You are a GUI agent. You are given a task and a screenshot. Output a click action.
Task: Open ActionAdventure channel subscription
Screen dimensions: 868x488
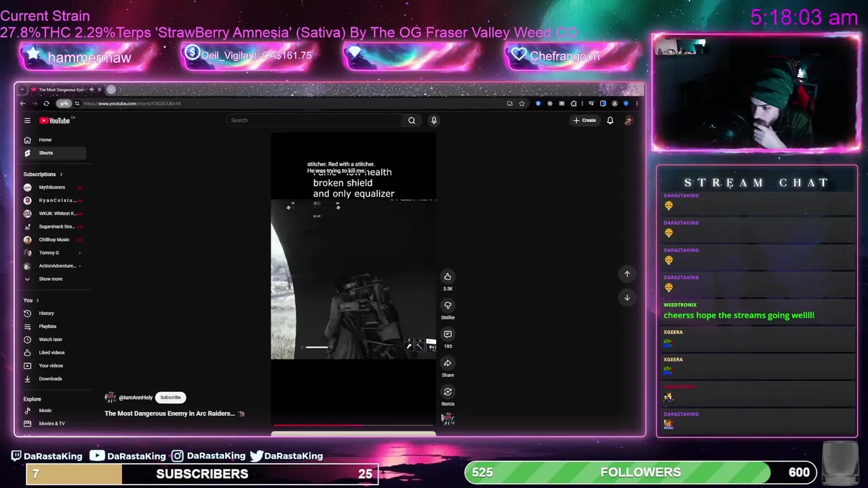pyautogui.click(x=56, y=266)
